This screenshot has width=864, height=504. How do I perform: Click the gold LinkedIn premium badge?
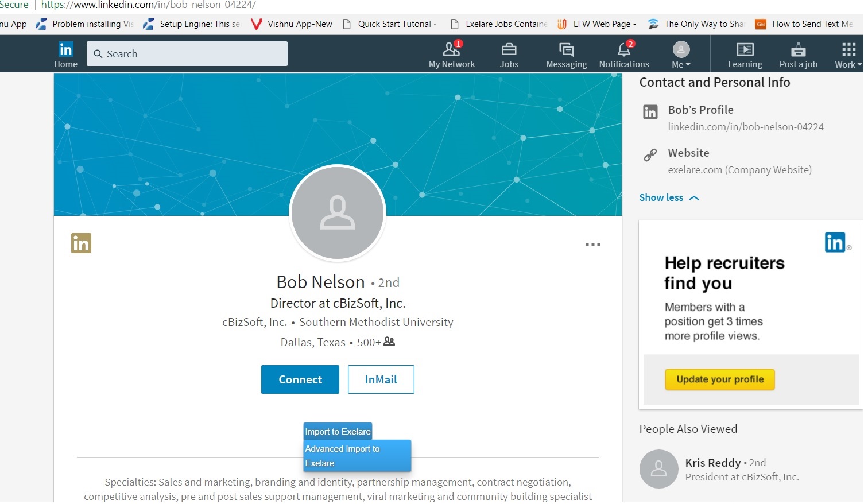(81, 243)
